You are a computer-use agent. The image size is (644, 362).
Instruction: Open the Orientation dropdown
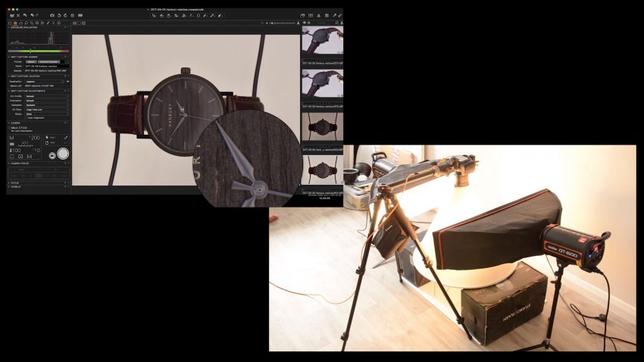pyautogui.click(x=47, y=101)
